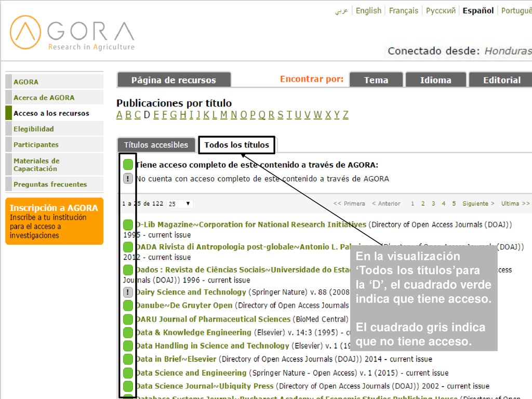This screenshot has height=399, width=532.
Task: Click green access icon beside D-Lib Magazine
Action: pos(128,224)
